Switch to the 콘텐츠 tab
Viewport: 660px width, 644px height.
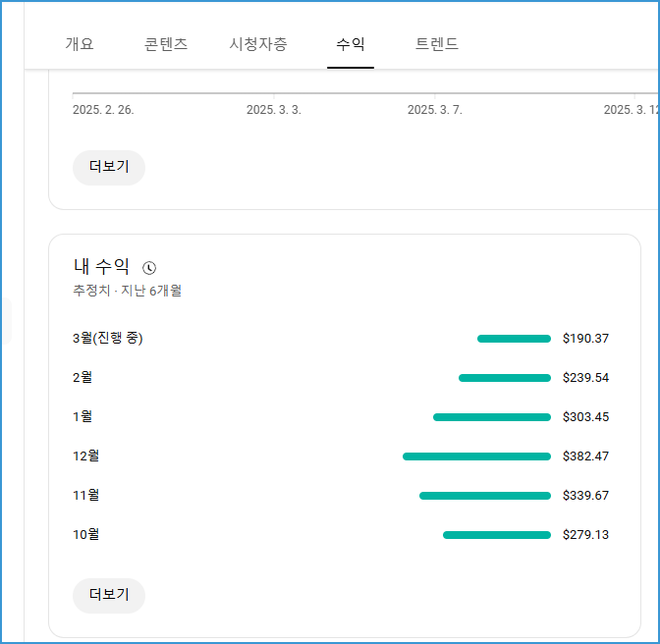click(165, 44)
